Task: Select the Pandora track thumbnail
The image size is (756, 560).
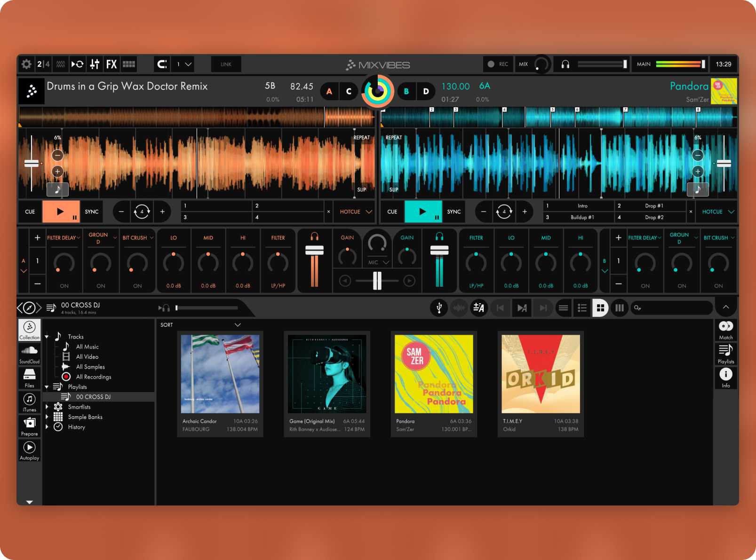Action: 434,374
